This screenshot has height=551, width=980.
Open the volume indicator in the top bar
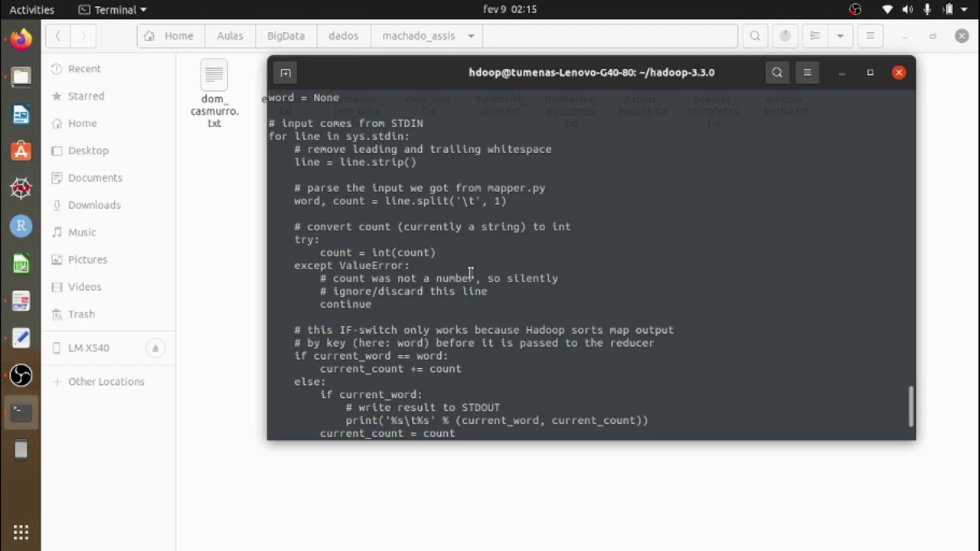908,9
